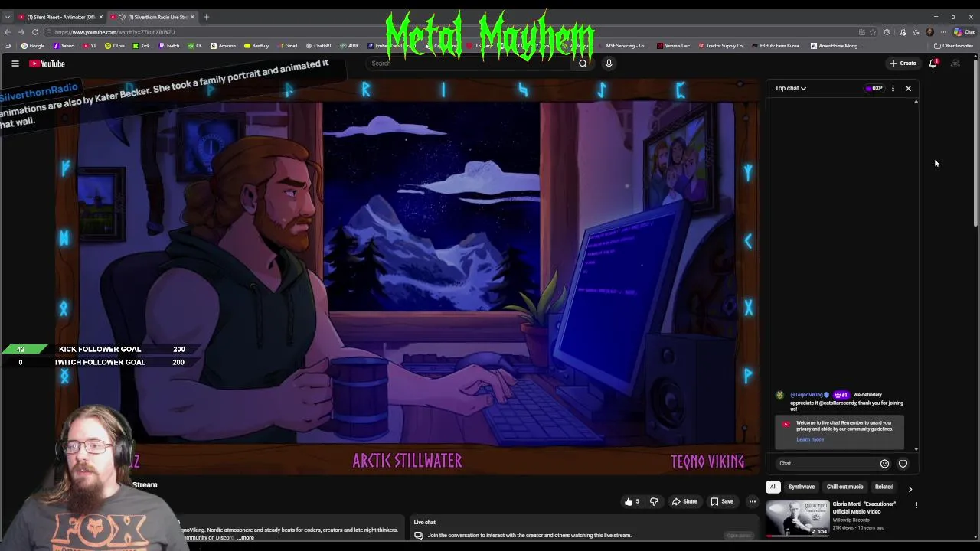Switch to Silverthorn Radio Live Stream tab
The image size is (980, 551).
[x=153, y=17]
